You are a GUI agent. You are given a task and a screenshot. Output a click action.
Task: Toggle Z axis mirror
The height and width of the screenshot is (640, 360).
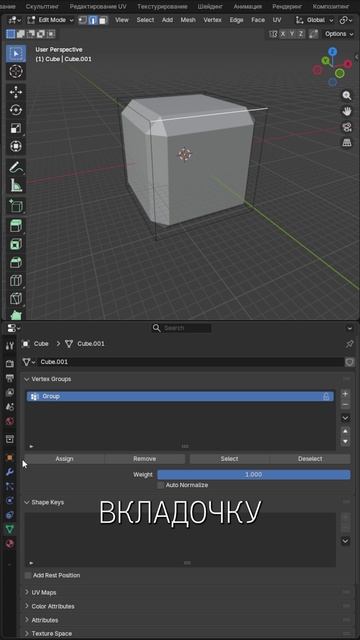point(301,34)
